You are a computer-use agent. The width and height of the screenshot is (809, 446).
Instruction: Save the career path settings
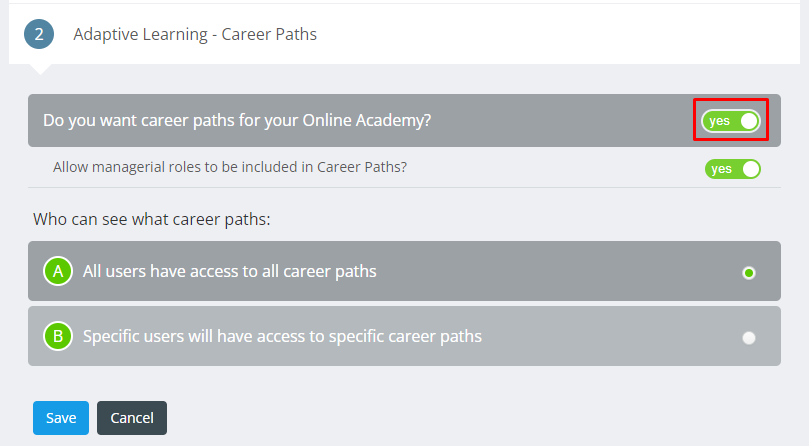pyautogui.click(x=61, y=418)
